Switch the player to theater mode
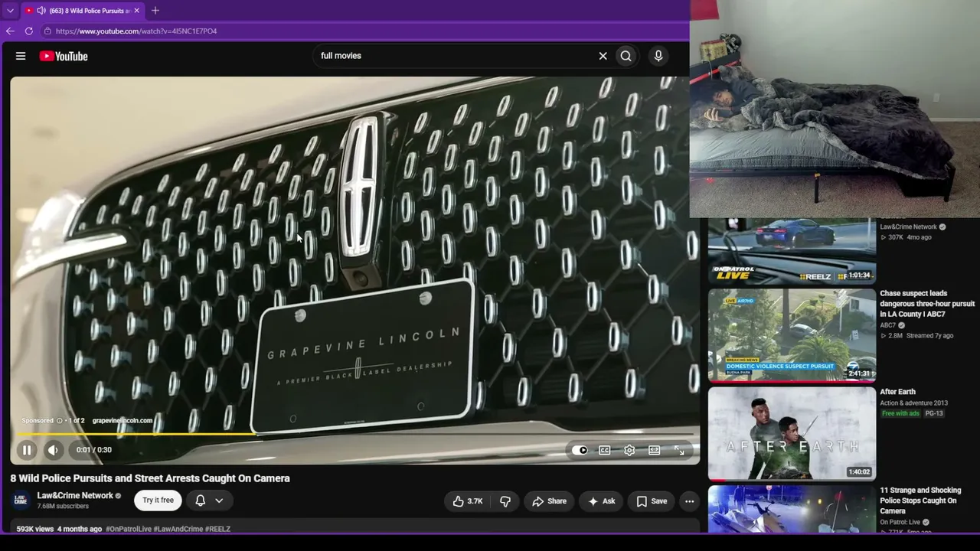980x551 pixels. coord(655,450)
